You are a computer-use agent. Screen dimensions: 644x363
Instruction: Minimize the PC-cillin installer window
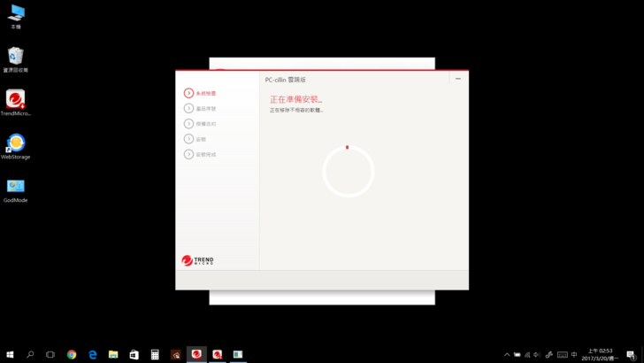(458, 79)
